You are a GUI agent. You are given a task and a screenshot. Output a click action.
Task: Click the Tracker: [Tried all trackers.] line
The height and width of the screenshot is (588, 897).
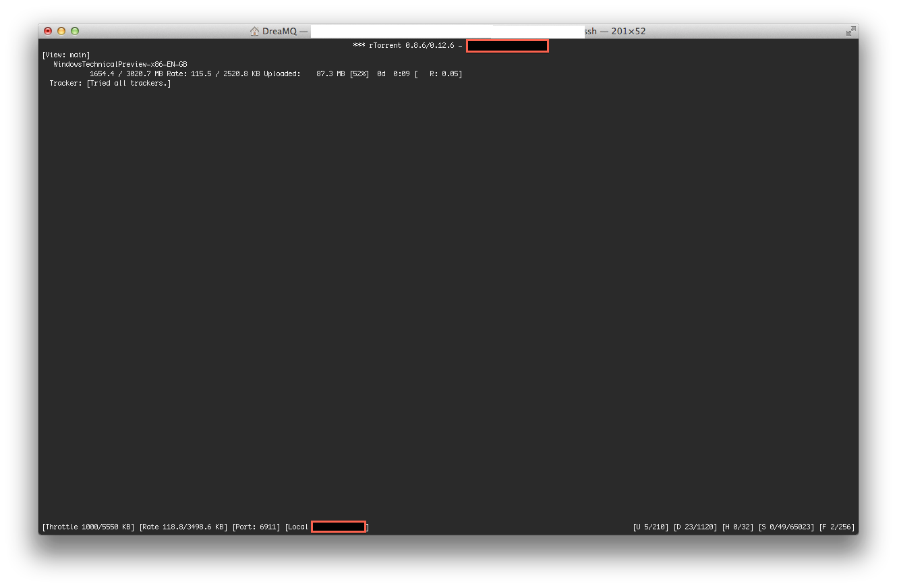click(110, 83)
